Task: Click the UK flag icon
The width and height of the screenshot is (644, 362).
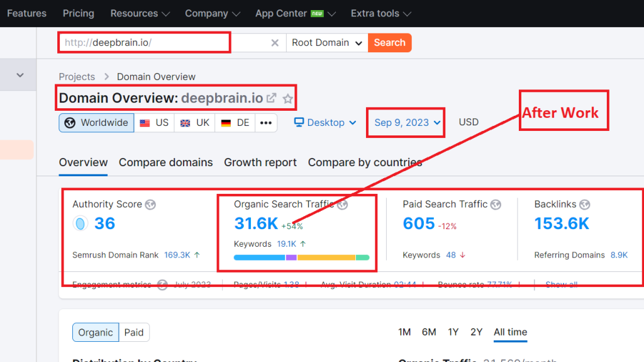Action: click(186, 123)
